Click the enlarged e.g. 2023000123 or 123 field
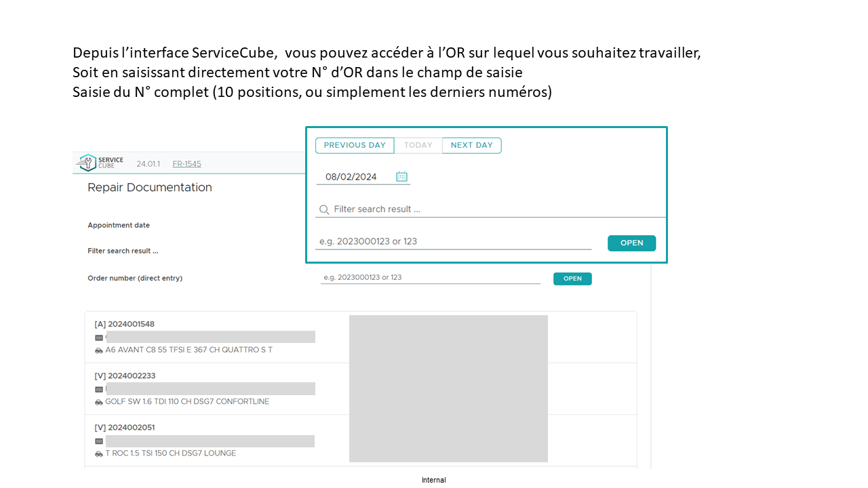This screenshot has width=868, height=488. coord(454,241)
